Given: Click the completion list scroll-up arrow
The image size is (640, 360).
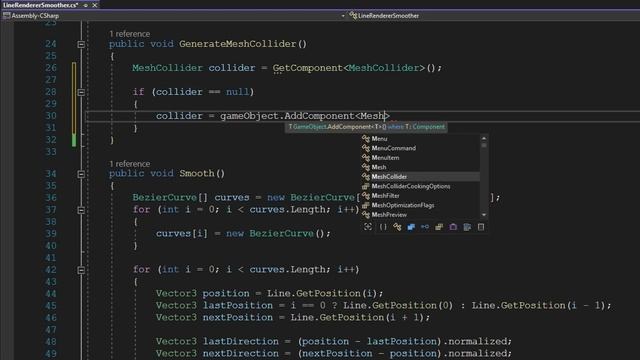Looking at the screenshot, I should (x=484, y=138).
